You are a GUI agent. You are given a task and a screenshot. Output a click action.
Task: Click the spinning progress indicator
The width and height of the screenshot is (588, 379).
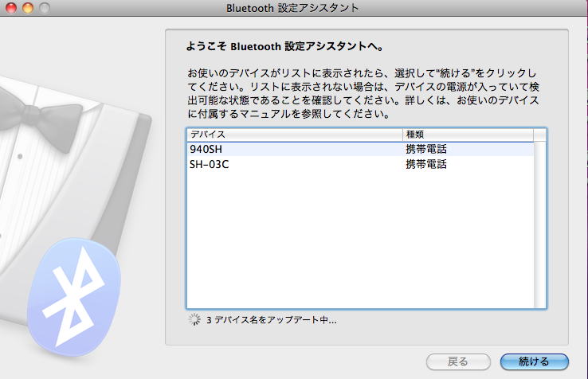[194, 319]
